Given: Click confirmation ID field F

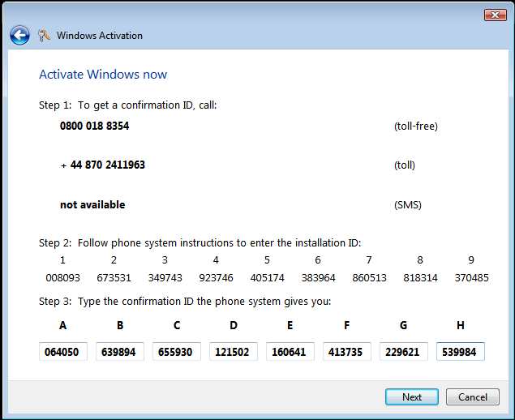Looking at the screenshot, I should (x=347, y=352).
